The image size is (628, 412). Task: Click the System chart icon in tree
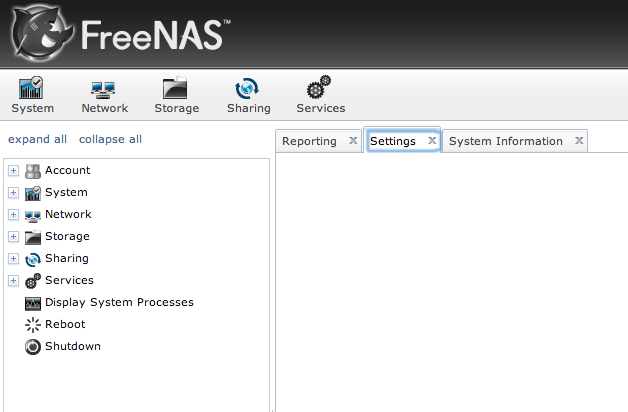pyautogui.click(x=33, y=193)
